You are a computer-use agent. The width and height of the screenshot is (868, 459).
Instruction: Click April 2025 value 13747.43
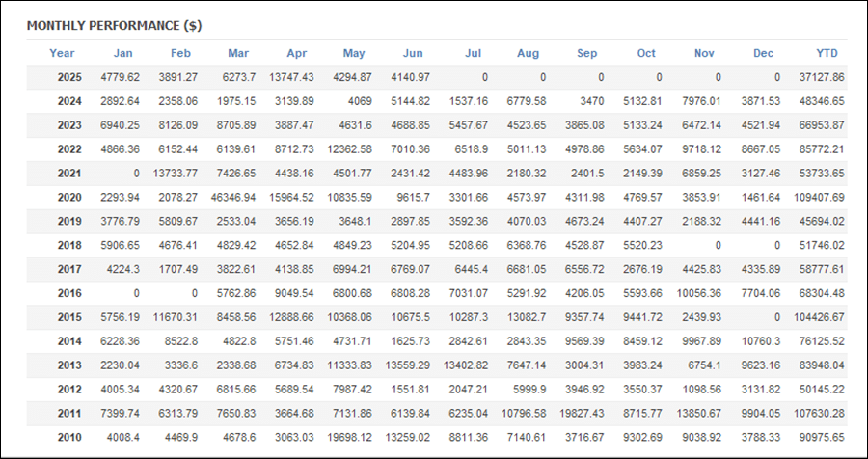pyautogui.click(x=291, y=77)
